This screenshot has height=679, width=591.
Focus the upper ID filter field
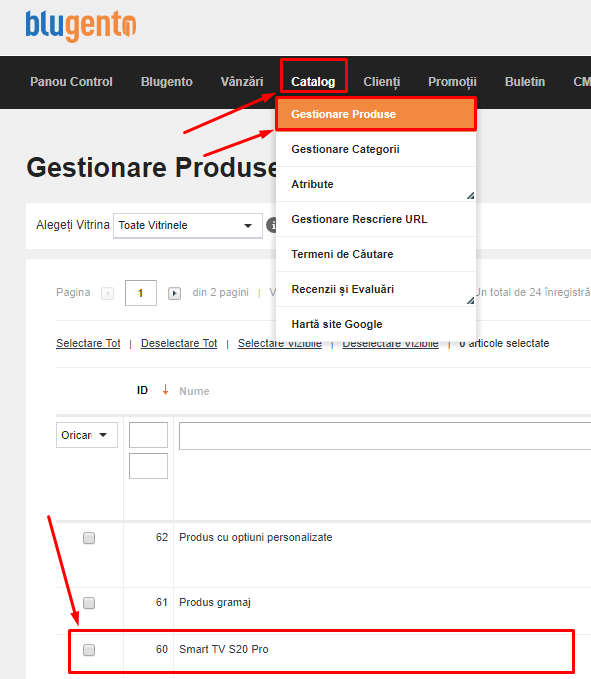[149, 435]
